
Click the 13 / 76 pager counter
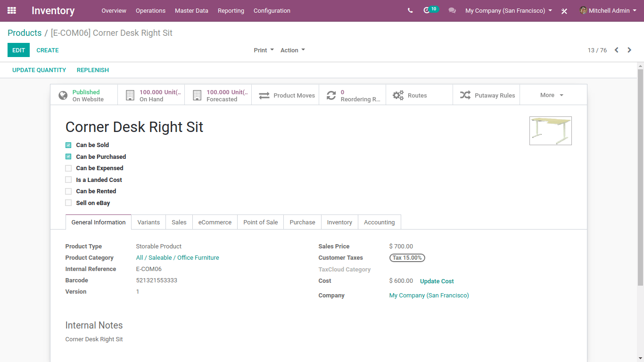pos(597,50)
